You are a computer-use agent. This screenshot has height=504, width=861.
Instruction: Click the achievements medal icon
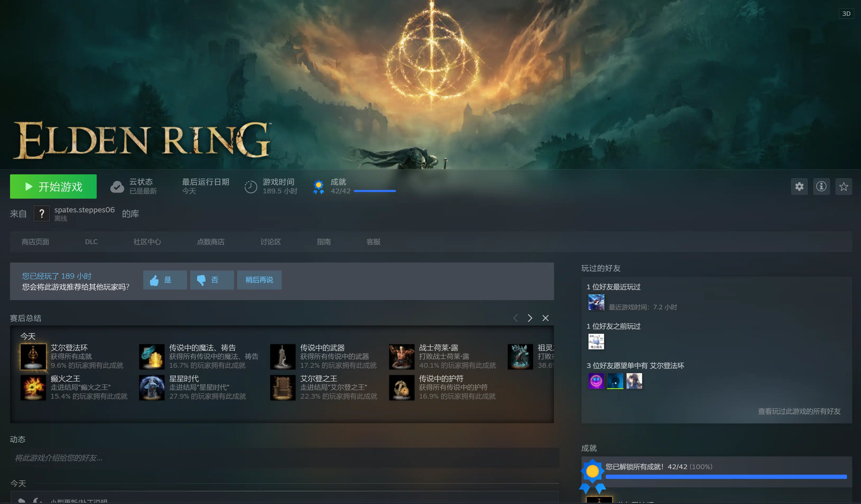(x=318, y=186)
